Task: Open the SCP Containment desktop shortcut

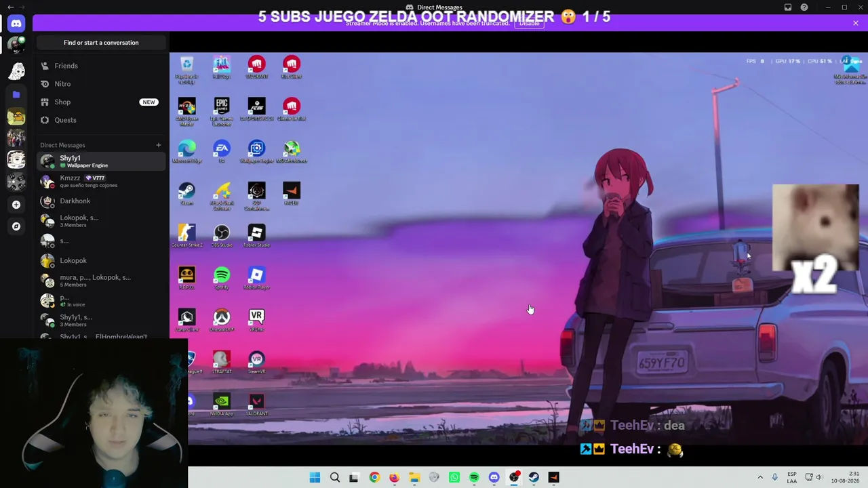Action: (256, 195)
